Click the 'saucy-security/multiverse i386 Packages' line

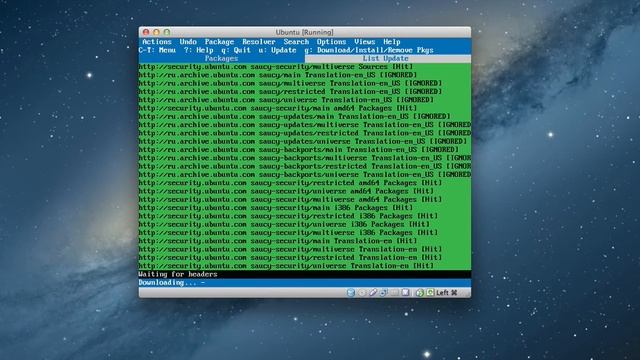click(288, 233)
